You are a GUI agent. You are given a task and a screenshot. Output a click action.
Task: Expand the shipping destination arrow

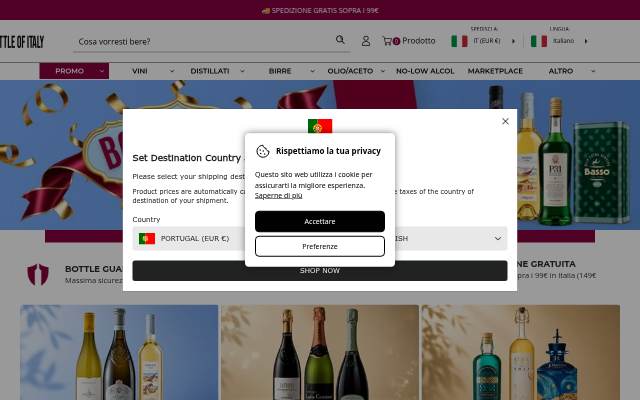coord(513,41)
